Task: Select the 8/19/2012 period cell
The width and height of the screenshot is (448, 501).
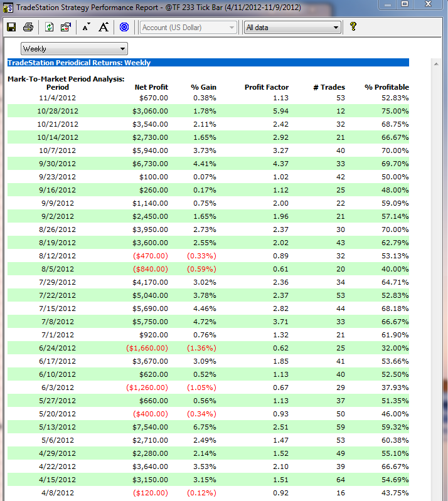Action: tap(58, 243)
